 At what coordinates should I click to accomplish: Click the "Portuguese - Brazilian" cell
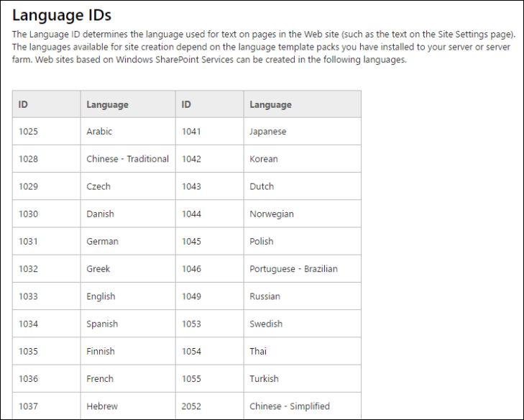click(x=293, y=269)
